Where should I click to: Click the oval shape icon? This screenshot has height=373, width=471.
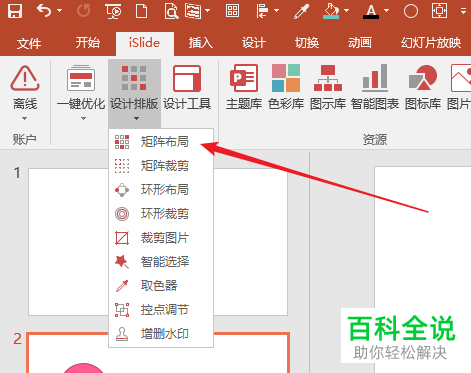[411, 11]
